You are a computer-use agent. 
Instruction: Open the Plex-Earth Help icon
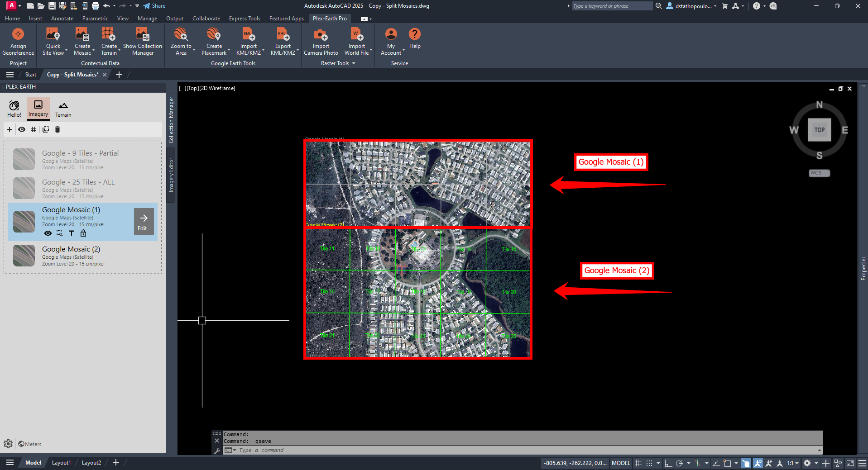[415, 38]
